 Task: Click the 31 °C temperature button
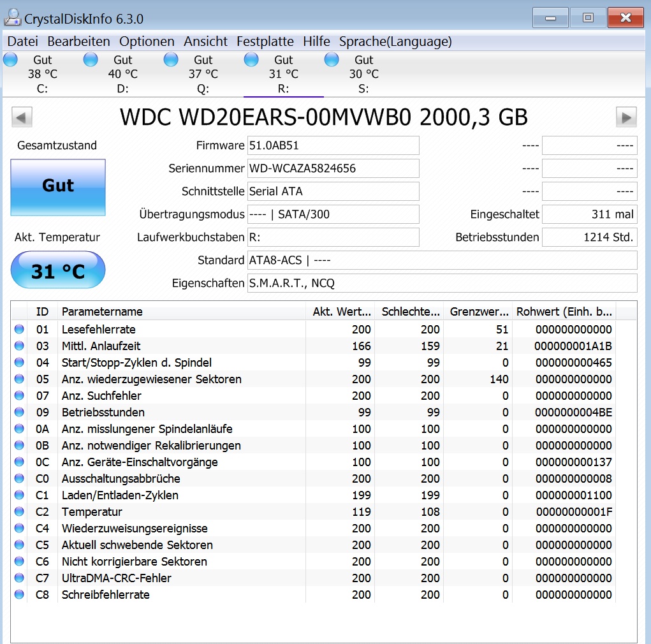[58, 270]
